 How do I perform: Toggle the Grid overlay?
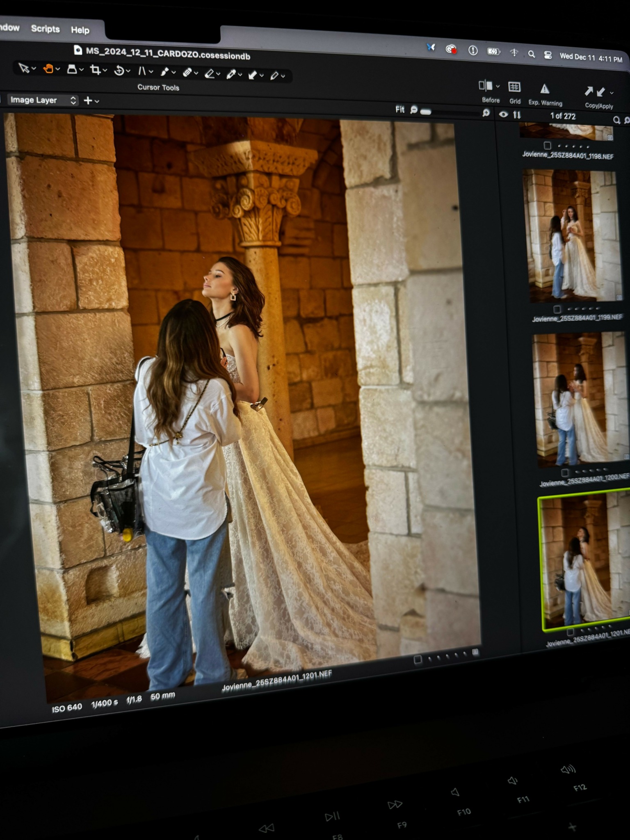(x=514, y=87)
